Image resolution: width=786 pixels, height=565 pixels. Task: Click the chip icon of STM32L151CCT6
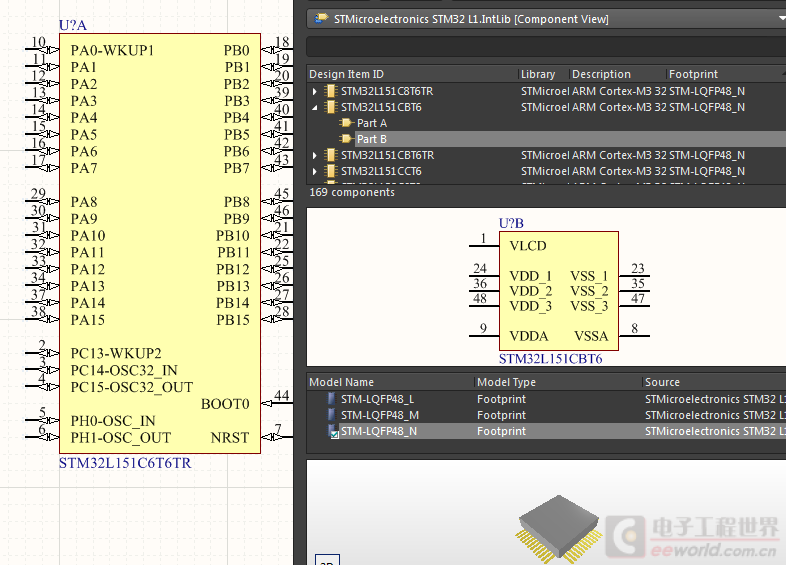330,171
